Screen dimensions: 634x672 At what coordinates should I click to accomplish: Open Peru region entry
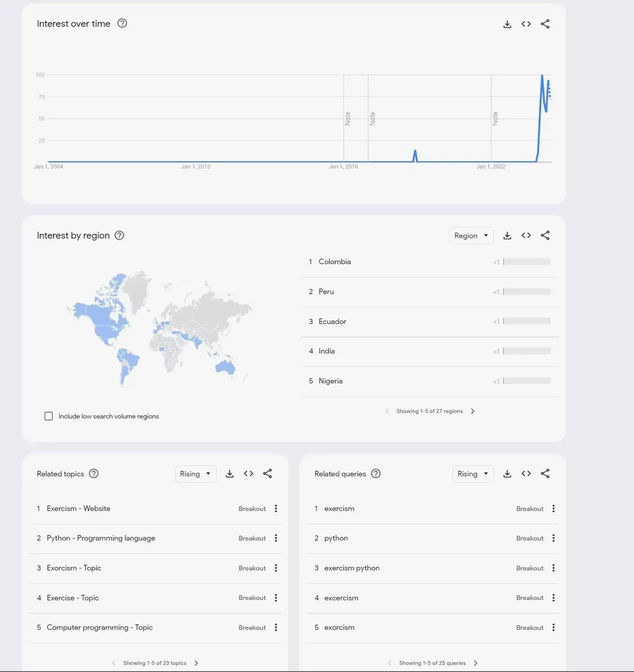tap(430, 292)
